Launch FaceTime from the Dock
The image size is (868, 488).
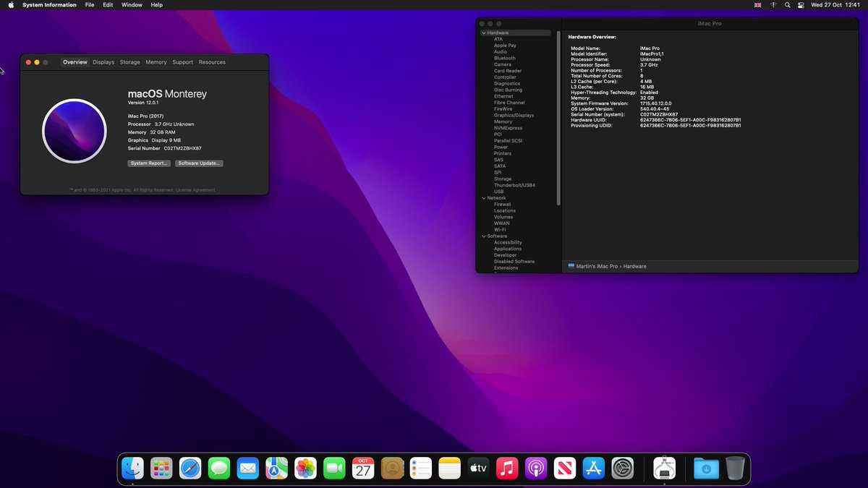[x=334, y=468]
